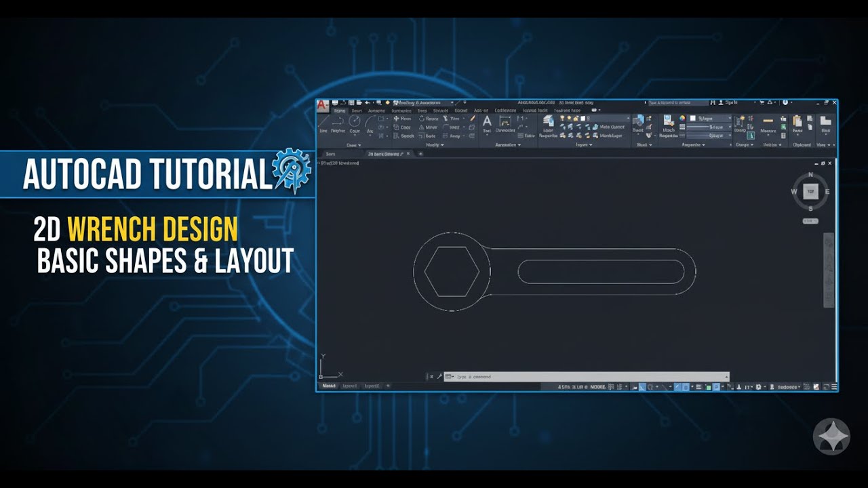Open the layer list dropdown
The width and height of the screenshot is (868, 488).
[595, 118]
